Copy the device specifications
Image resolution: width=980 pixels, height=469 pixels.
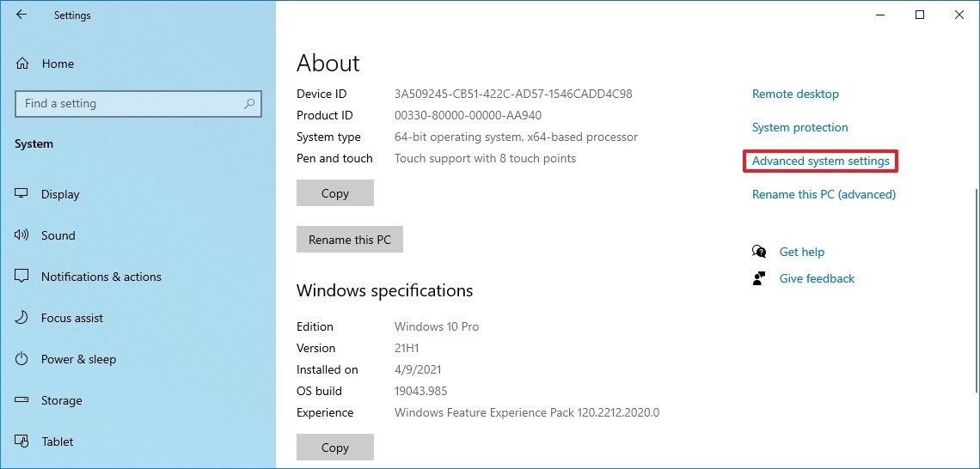[335, 193]
